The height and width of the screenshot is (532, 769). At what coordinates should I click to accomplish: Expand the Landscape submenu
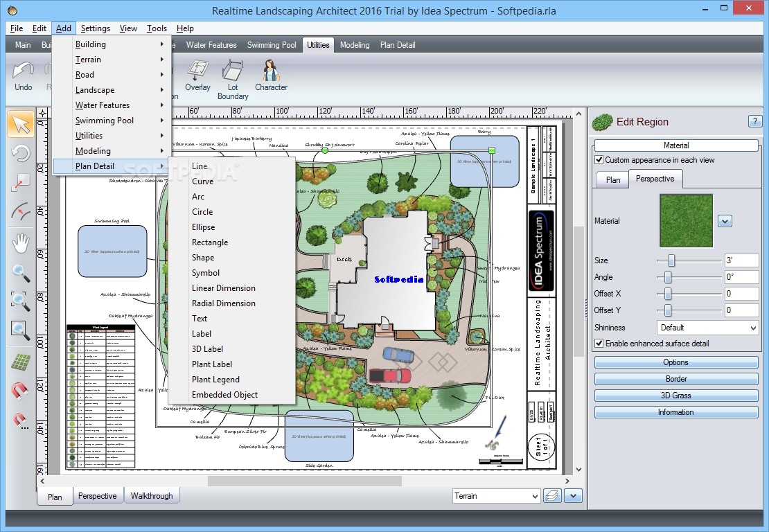click(112, 90)
